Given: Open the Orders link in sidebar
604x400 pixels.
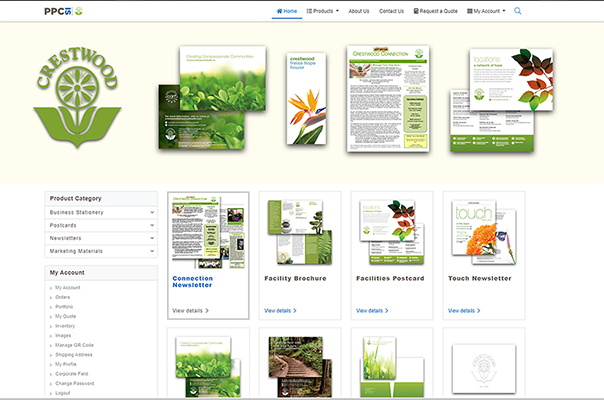Looking at the screenshot, I should pos(63,297).
